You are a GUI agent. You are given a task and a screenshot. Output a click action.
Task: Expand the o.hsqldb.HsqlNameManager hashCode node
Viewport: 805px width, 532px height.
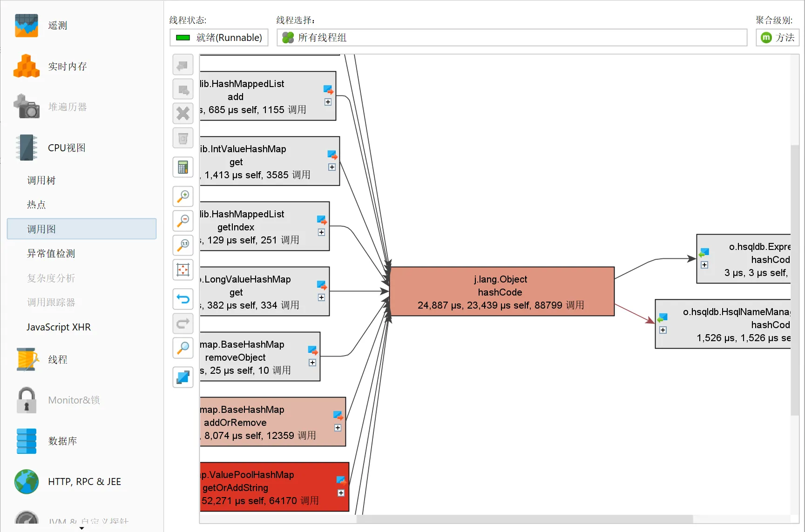tap(663, 330)
